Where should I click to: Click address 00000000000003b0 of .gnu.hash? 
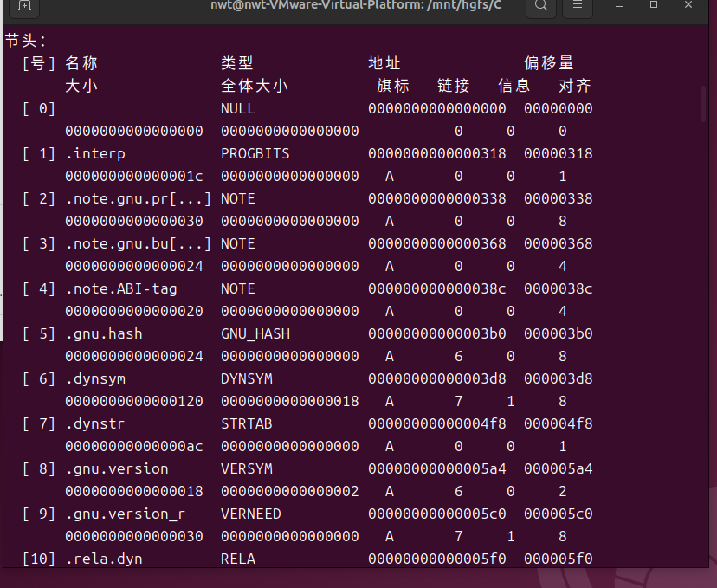pyautogui.click(x=437, y=333)
